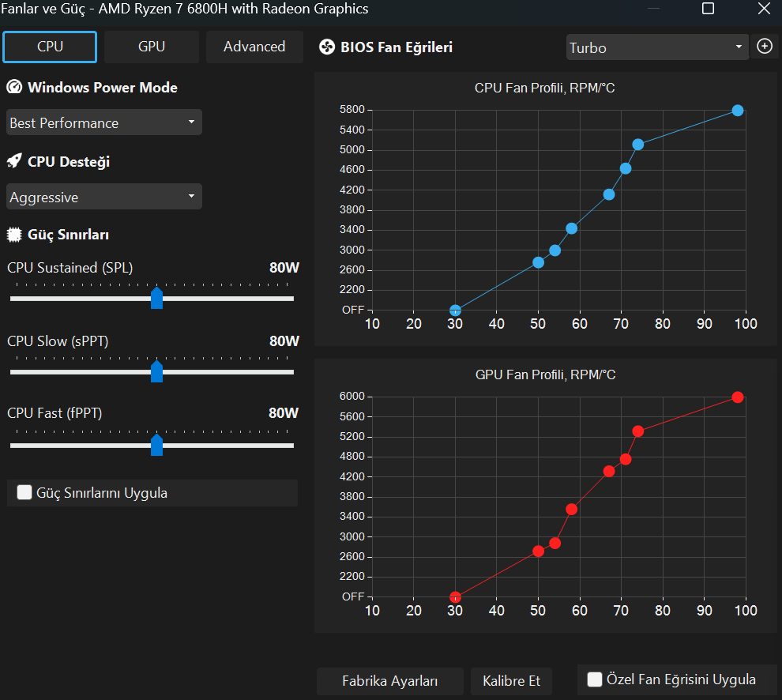
Task: Select the CPU fan curve point at 98°C
Action: pos(738,111)
